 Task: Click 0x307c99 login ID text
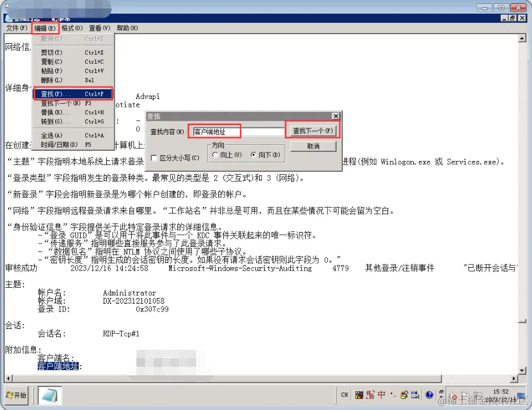152,309
